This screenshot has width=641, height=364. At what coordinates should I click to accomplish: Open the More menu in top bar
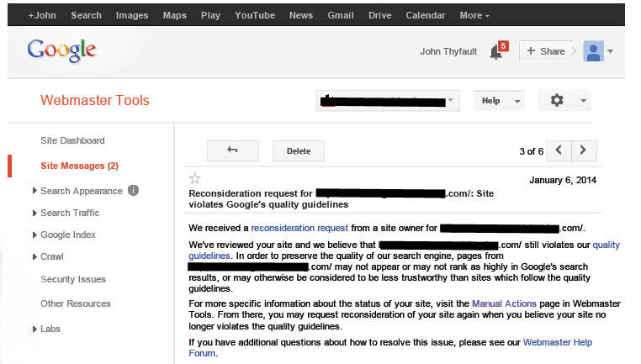pyautogui.click(x=474, y=15)
